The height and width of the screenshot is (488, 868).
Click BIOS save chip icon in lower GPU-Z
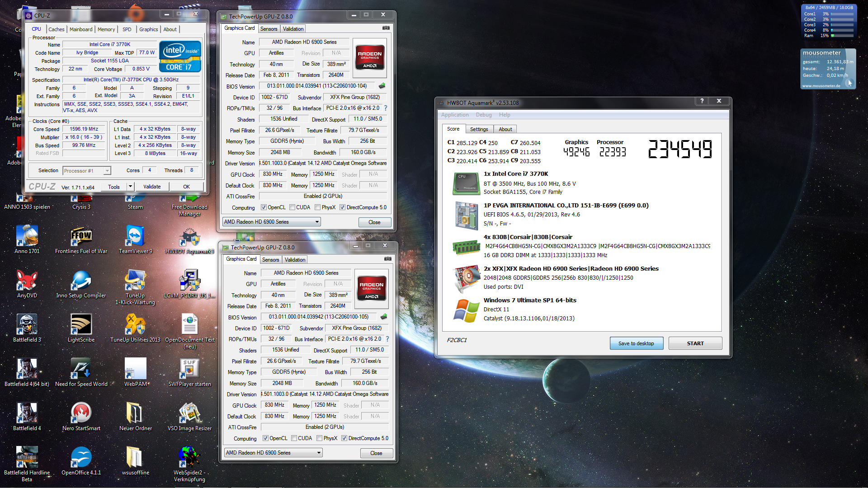click(384, 317)
